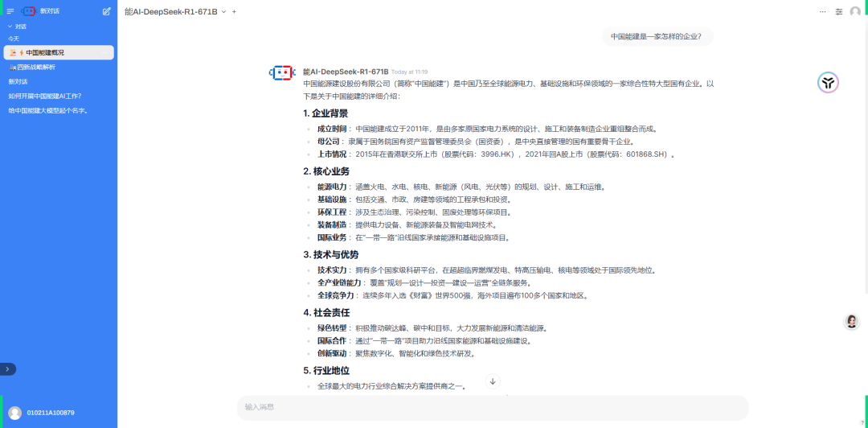
Task: Expand the side panel chevron arrow
Action: 7,368
